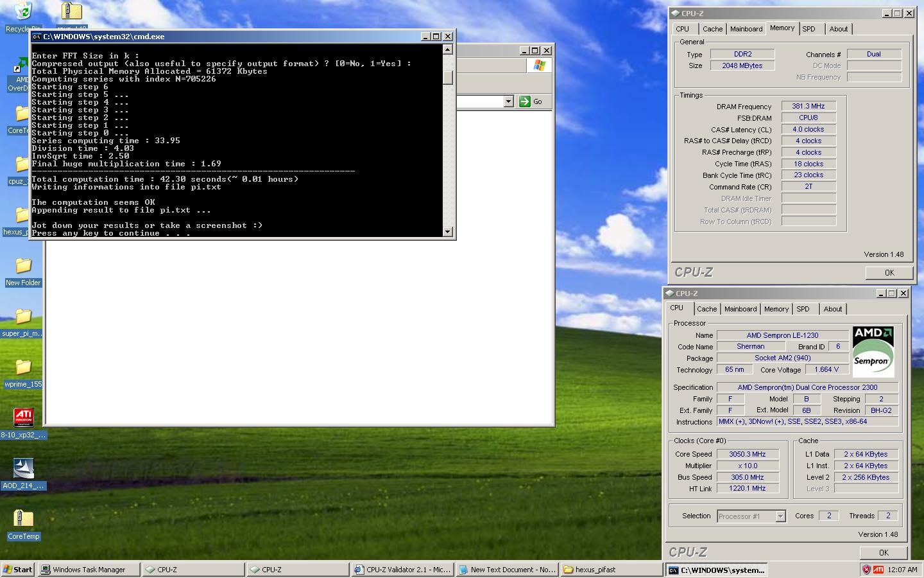The height and width of the screenshot is (578, 924).
Task: Click OK in the CPU-Z Memory window
Action: [x=889, y=273]
